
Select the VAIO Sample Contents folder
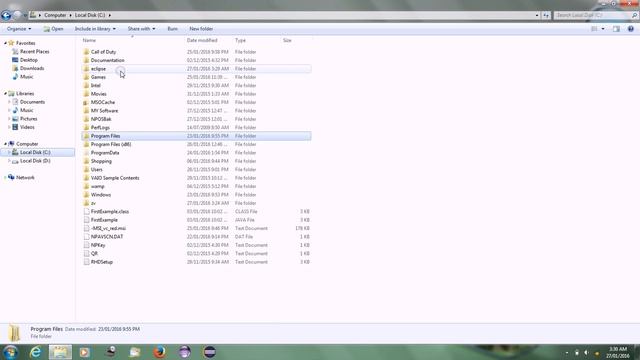point(115,178)
